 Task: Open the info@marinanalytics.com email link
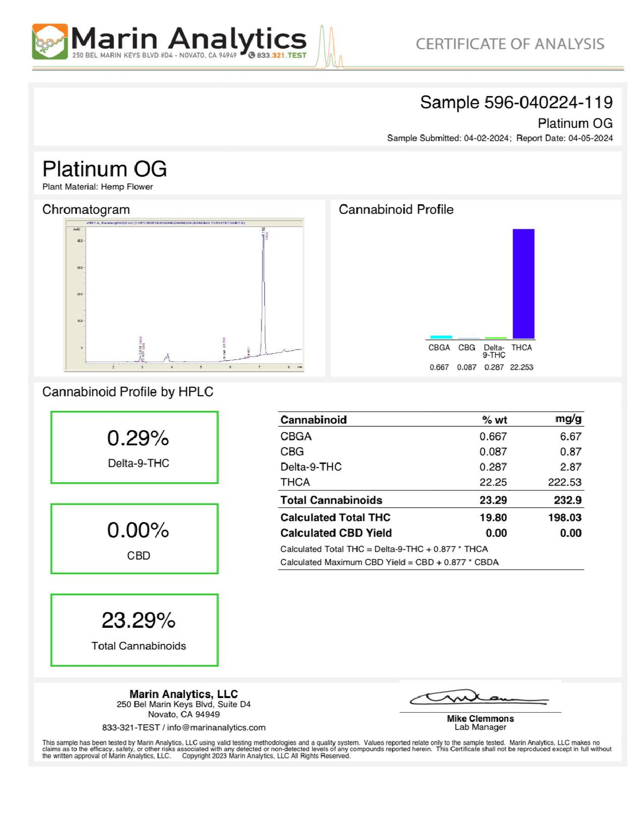pyautogui.click(x=216, y=728)
